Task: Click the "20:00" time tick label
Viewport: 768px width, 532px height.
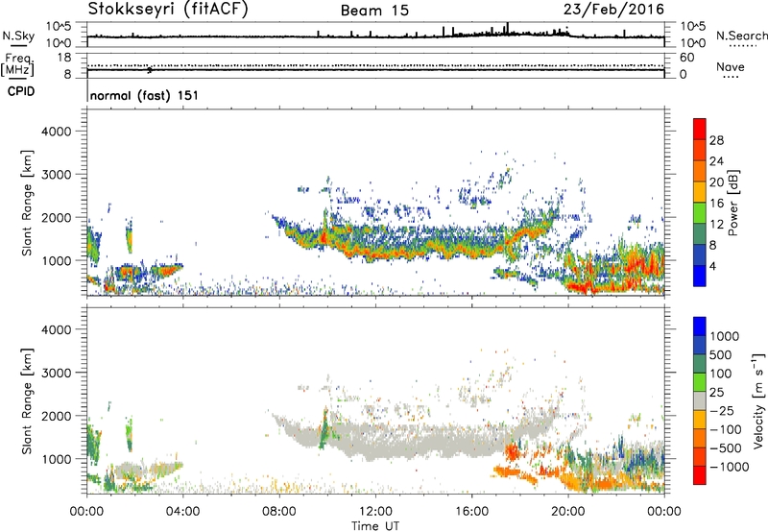Action: point(568,512)
